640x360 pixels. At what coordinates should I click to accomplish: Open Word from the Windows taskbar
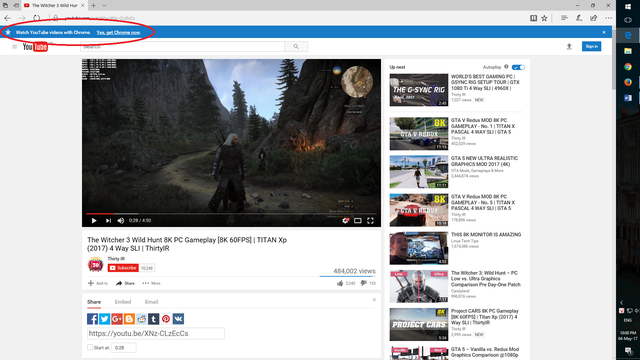628,98
